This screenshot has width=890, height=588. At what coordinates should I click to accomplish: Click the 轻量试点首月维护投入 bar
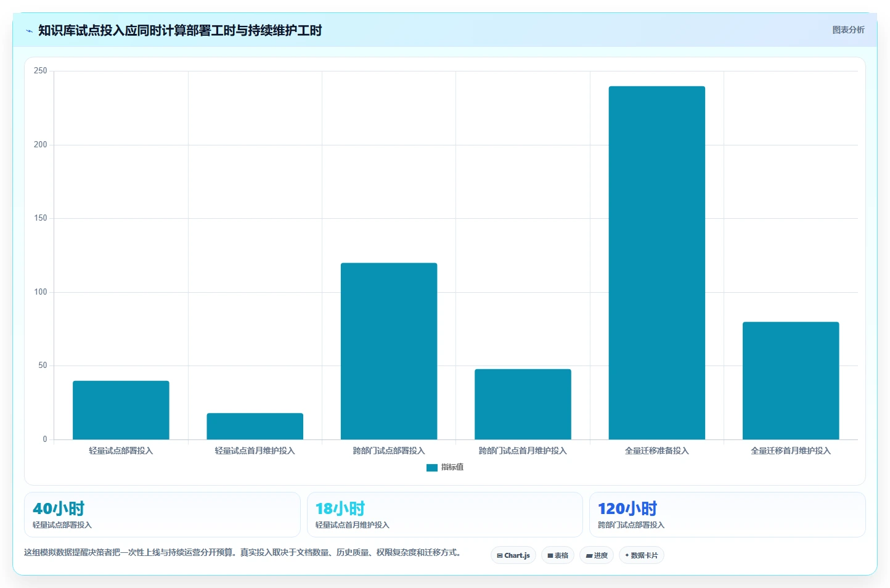(x=255, y=426)
